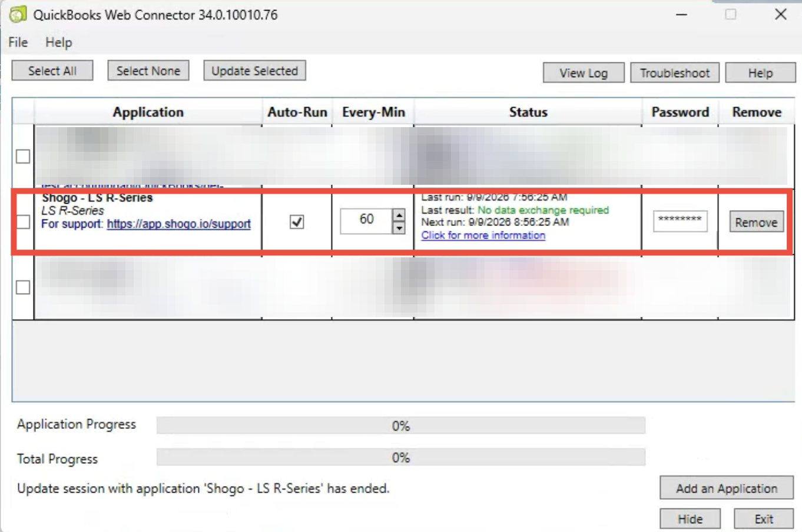The height and width of the screenshot is (532, 802).
Task: Tick the checkbox for the last blurred application row
Action: [x=23, y=287]
